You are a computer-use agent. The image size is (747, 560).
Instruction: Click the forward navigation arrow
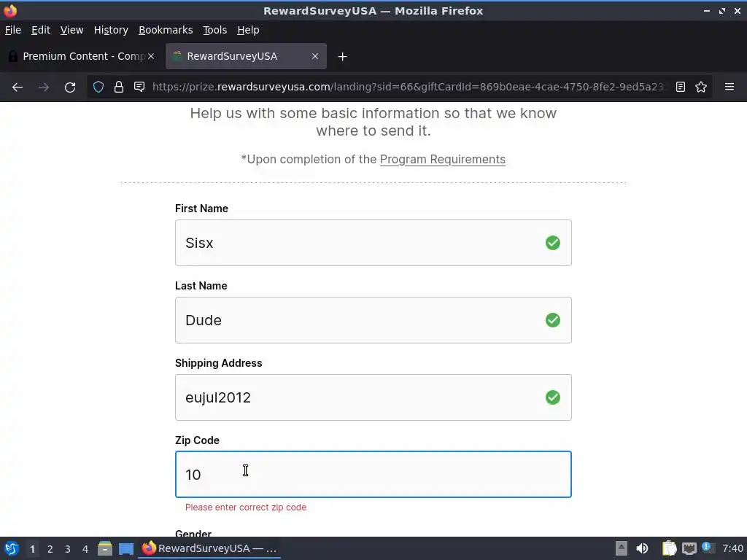43,87
